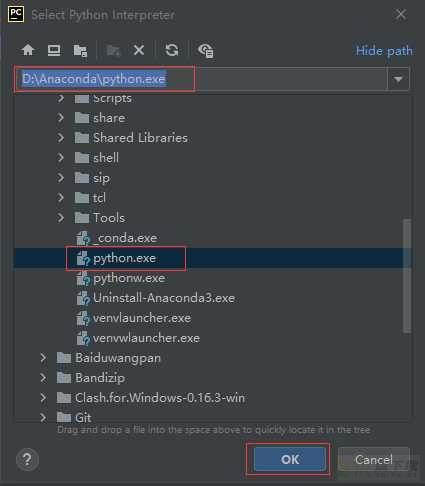Click the venvwlauncher.exe file icon
Screen dimensions: 425x486
(x=83, y=338)
